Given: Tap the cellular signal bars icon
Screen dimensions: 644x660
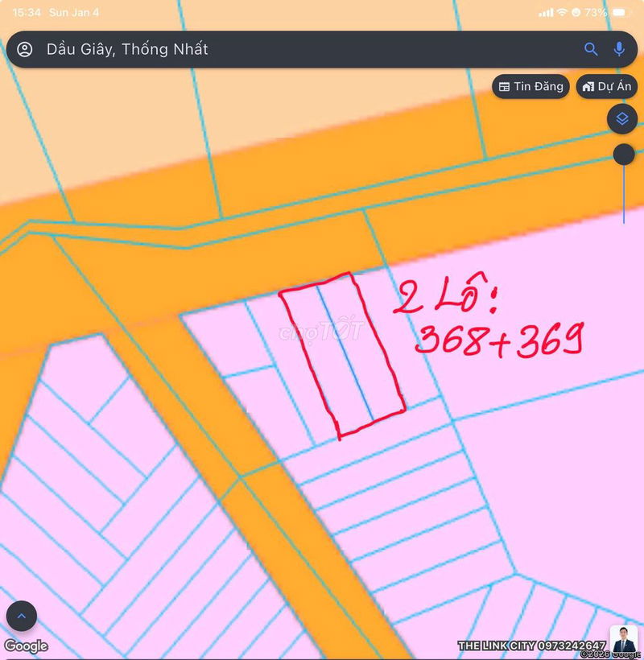Looking at the screenshot, I should pyautogui.click(x=546, y=13).
